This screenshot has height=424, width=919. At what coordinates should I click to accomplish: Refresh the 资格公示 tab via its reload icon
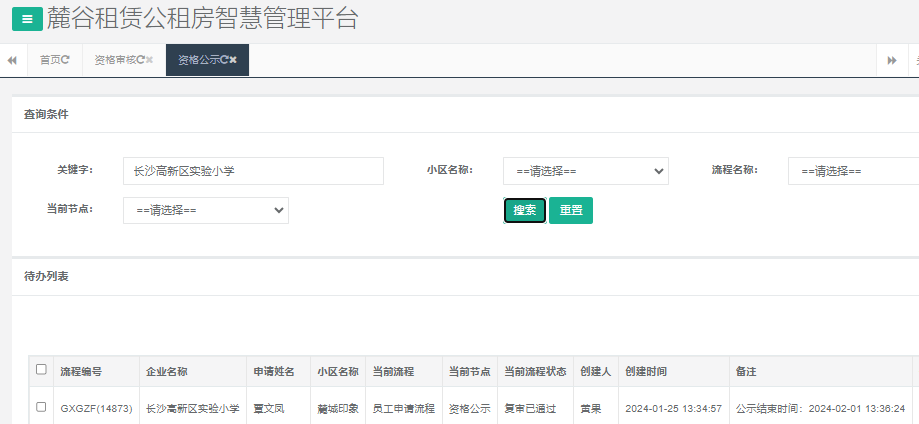click(x=224, y=60)
